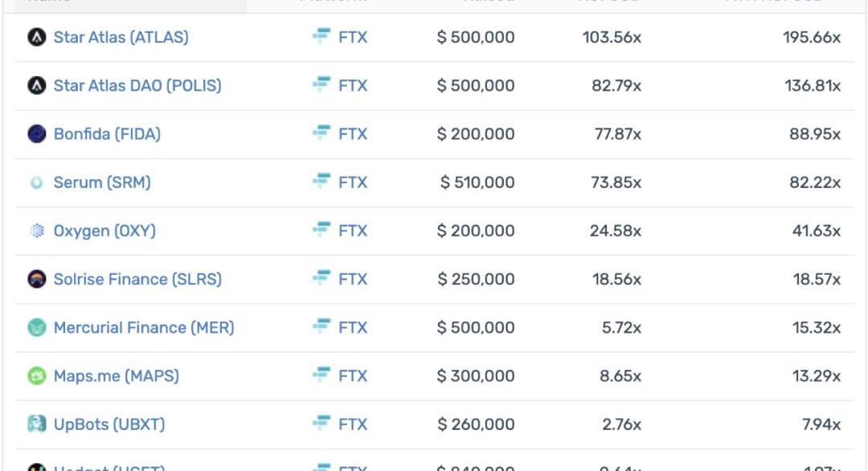Open the UpBots (UBXT) project link
Image resolution: width=868 pixels, height=471 pixels.
[x=109, y=424]
